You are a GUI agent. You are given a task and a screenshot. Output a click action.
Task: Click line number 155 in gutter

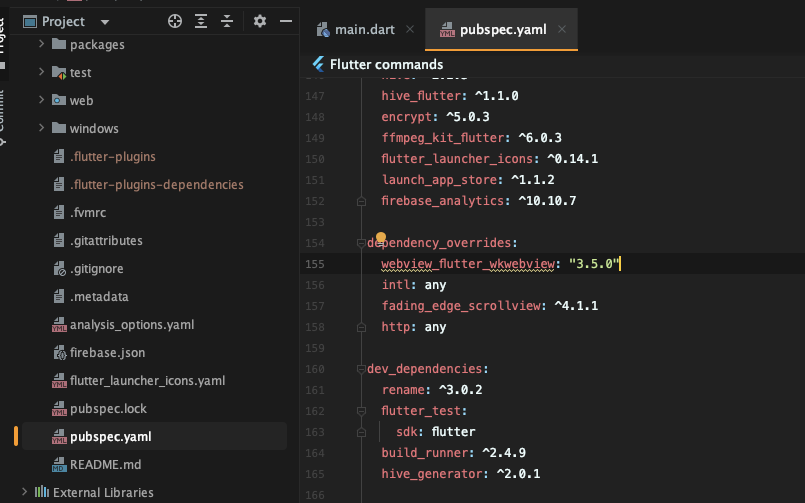coord(315,264)
